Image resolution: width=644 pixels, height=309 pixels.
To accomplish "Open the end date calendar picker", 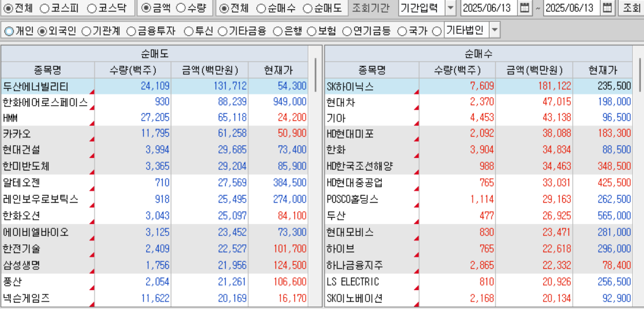I will click(x=608, y=8).
